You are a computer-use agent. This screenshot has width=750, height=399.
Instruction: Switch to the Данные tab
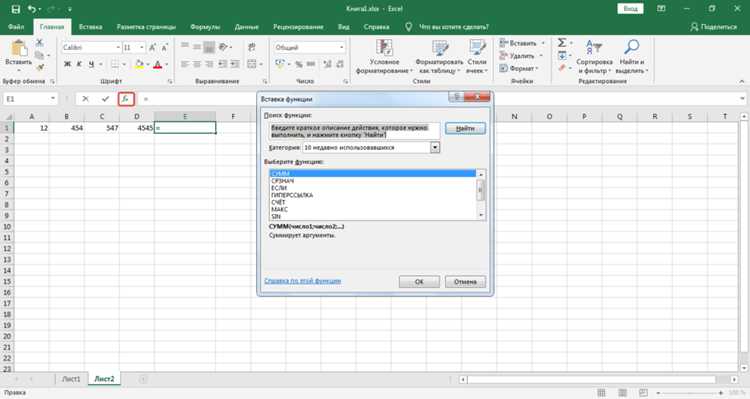coord(247,27)
